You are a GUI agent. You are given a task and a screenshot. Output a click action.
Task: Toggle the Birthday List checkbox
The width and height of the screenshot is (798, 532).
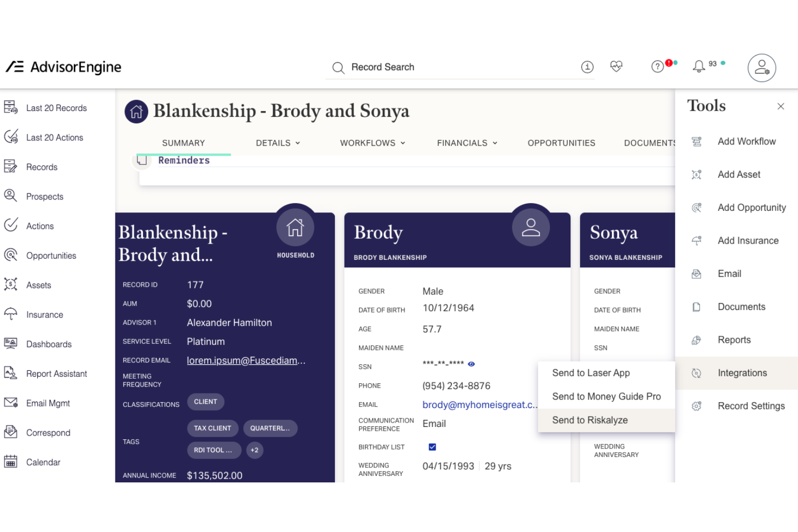click(x=432, y=447)
